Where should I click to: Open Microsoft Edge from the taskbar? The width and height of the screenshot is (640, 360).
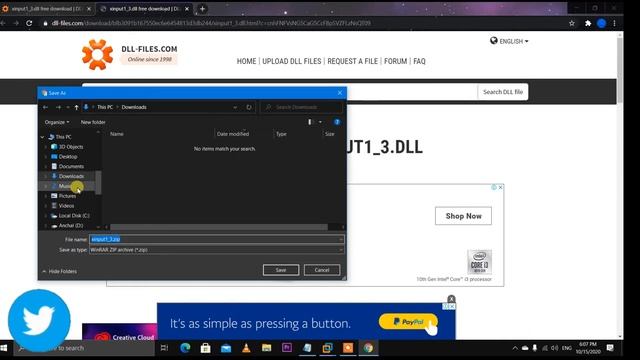pyautogui.click(x=185, y=348)
